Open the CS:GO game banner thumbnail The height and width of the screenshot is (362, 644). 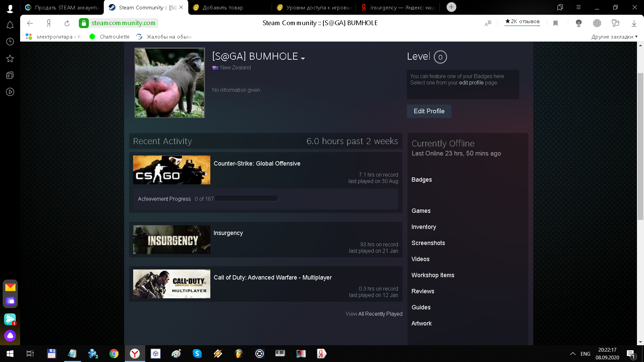172,170
